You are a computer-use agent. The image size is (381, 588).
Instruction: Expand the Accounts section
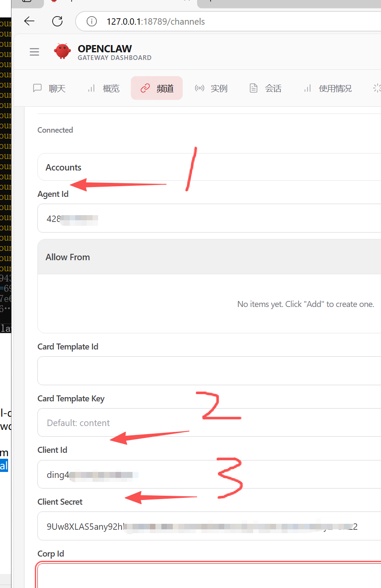(209, 167)
